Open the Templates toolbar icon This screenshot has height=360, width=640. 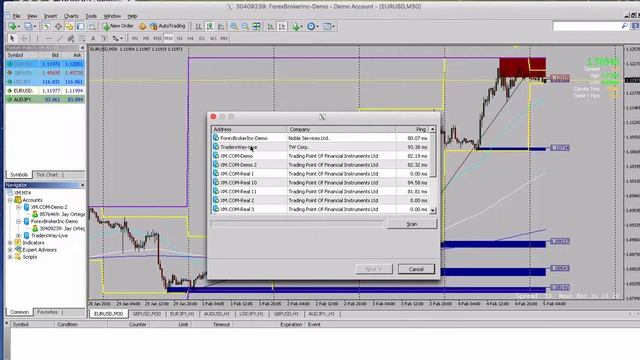point(327,26)
